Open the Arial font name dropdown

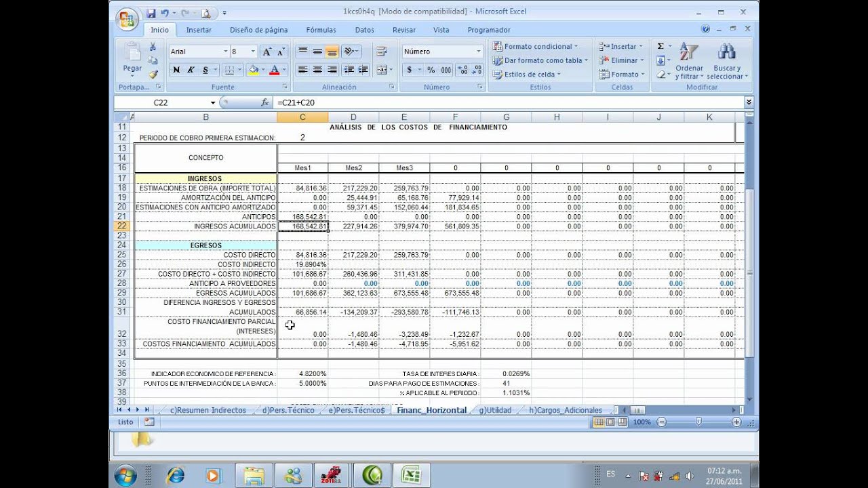click(x=225, y=52)
